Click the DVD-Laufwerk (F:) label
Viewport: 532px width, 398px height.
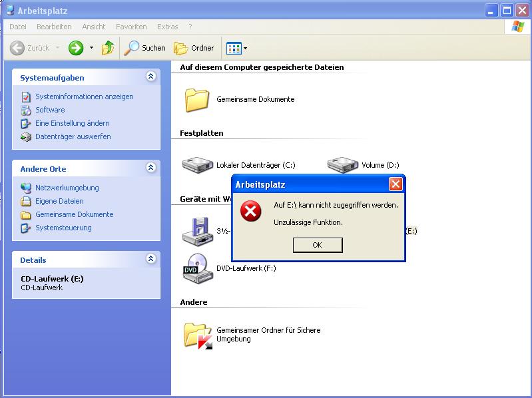[246, 268]
